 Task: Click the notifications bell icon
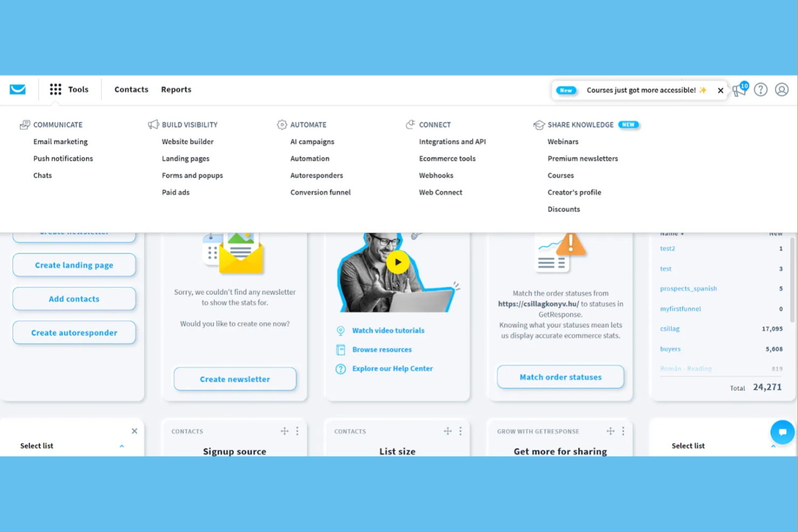click(x=739, y=90)
